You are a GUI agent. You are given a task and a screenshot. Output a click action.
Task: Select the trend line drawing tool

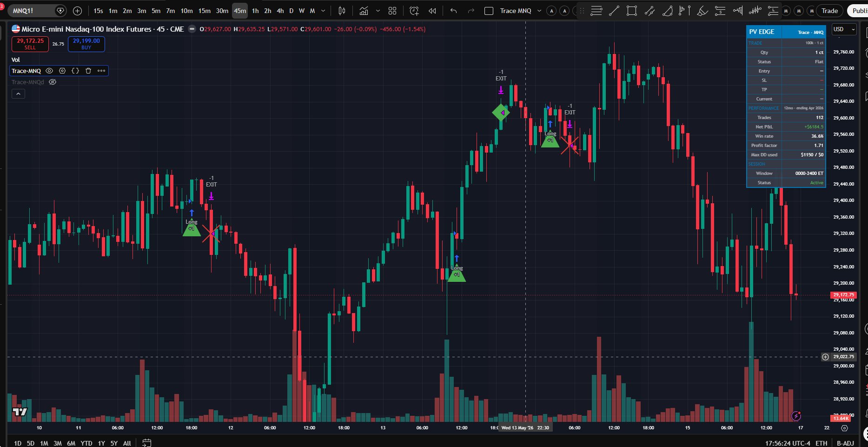[614, 11]
